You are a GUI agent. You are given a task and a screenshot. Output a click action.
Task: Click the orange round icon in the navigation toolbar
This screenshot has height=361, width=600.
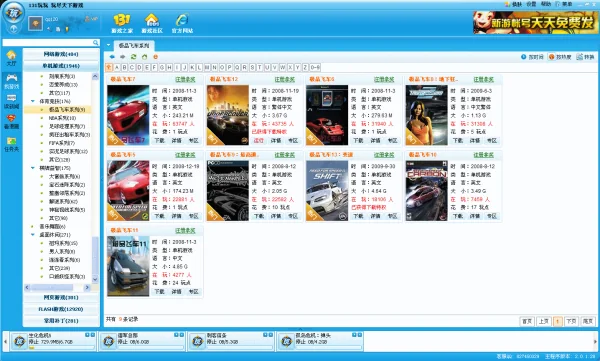coord(155,57)
